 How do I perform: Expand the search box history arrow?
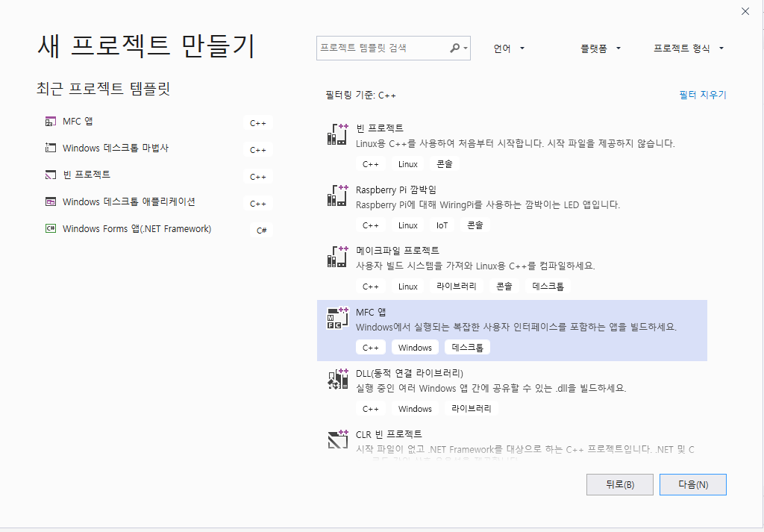tap(466, 48)
